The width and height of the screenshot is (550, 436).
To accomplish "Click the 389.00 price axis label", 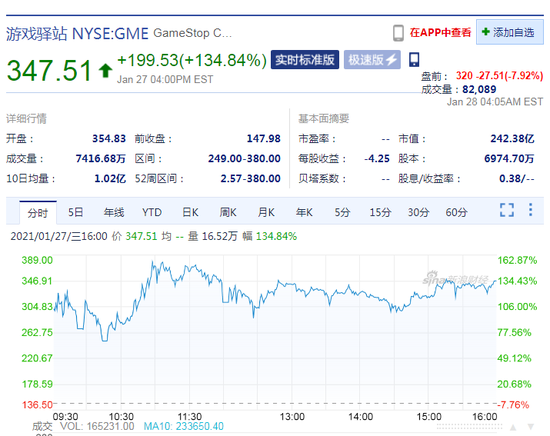I will click(x=37, y=260).
